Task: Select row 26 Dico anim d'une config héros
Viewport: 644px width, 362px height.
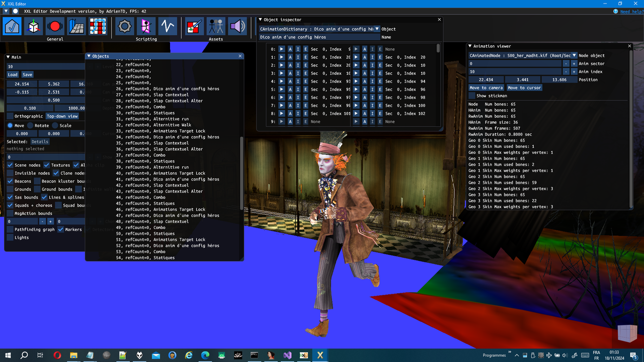Action: [168, 88]
